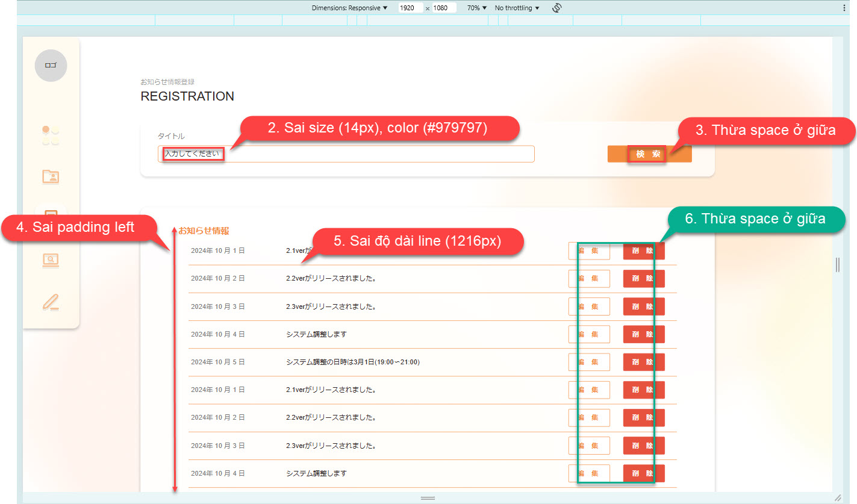Click the right edge viewport resize handle
This screenshot has width=857, height=504.
[837, 264]
